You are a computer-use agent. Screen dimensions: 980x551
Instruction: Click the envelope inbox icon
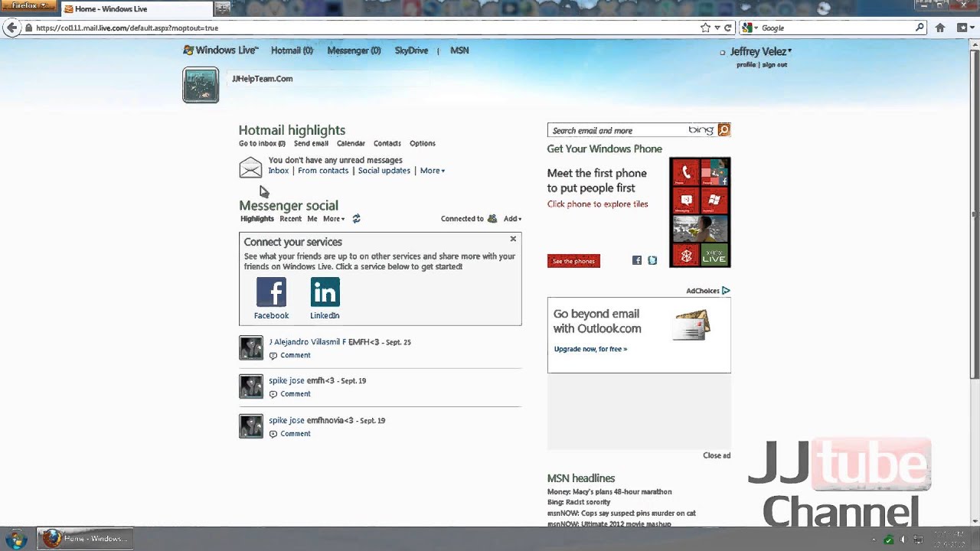click(250, 167)
